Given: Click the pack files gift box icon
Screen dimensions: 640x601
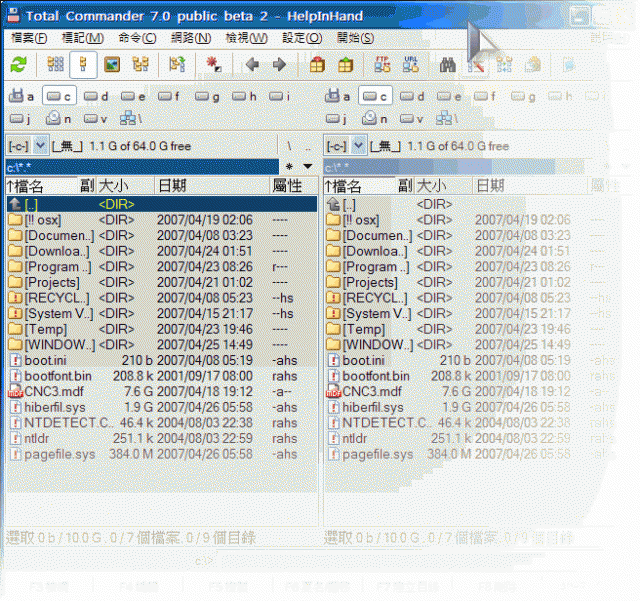Looking at the screenshot, I should [x=317, y=65].
